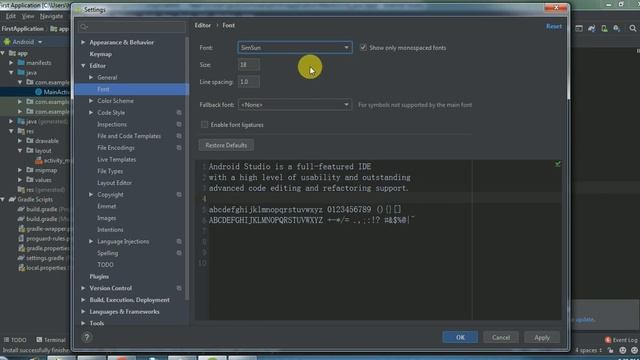This screenshot has height=360, width=640.
Task: Open the Edit menu
Action: point(11,16)
